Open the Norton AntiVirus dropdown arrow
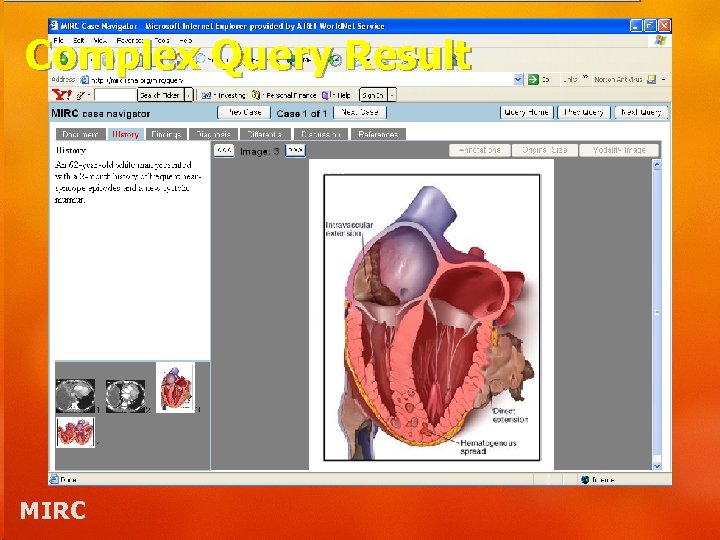The image size is (720, 540). 664,79
